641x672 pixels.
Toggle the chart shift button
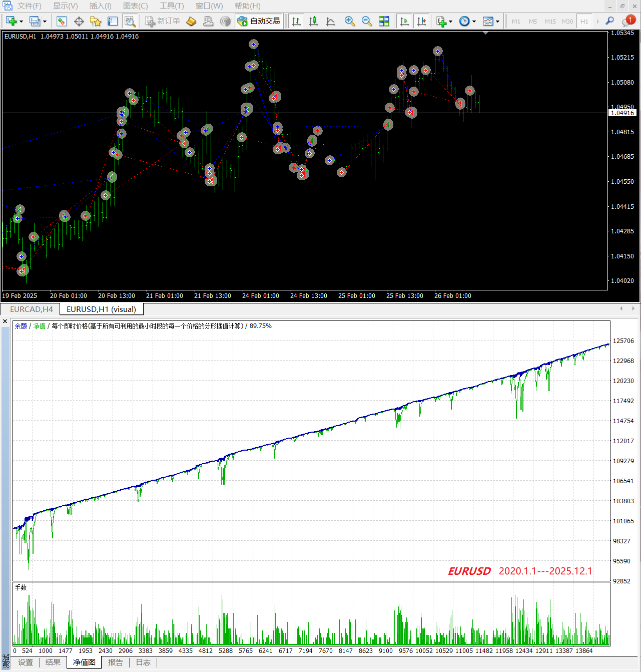422,21
